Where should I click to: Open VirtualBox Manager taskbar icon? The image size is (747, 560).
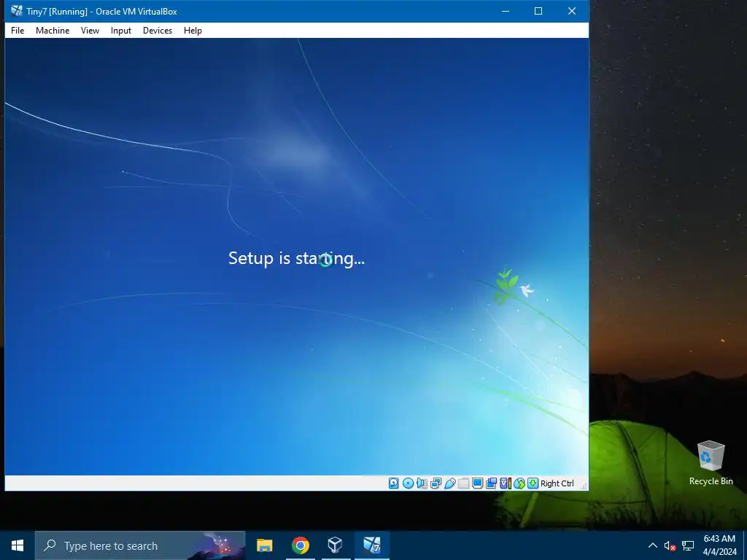[x=336, y=545]
